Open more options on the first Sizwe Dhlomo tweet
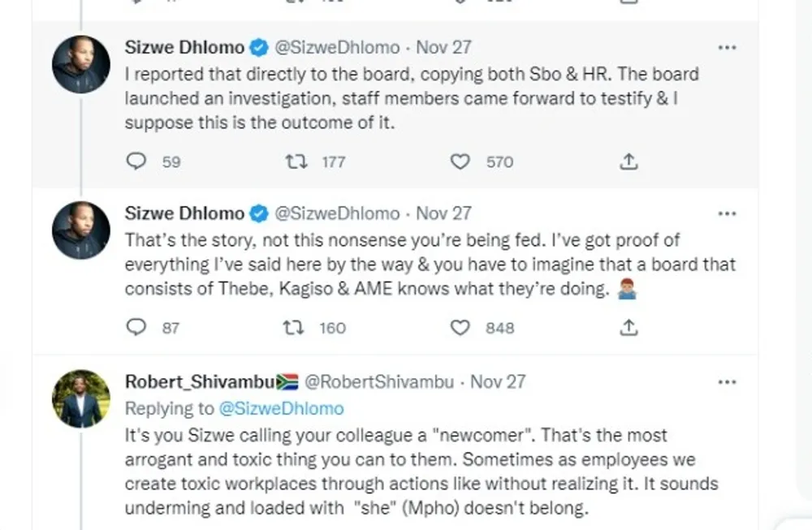The width and height of the screenshot is (812, 530). click(x=728, y=48)
